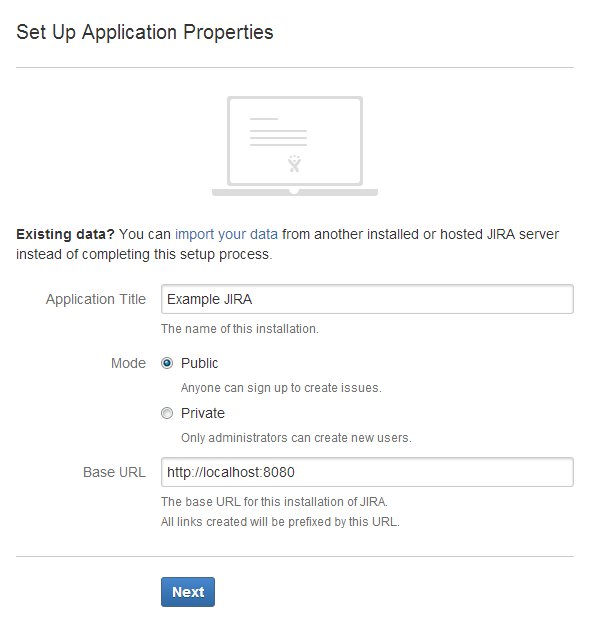Click the "Private" option label text
Viewport: 591px width, 626px height.
click(x=202, y=413)
